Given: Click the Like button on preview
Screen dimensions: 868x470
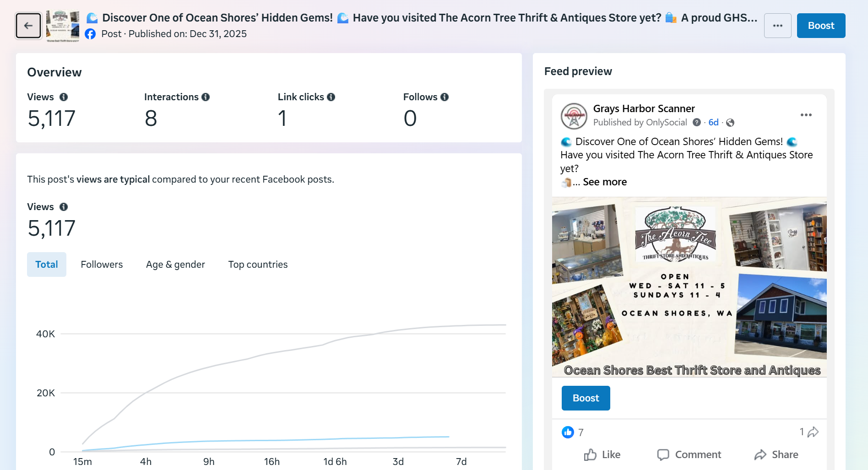Looking at the screenshot, I should (602, 454).
